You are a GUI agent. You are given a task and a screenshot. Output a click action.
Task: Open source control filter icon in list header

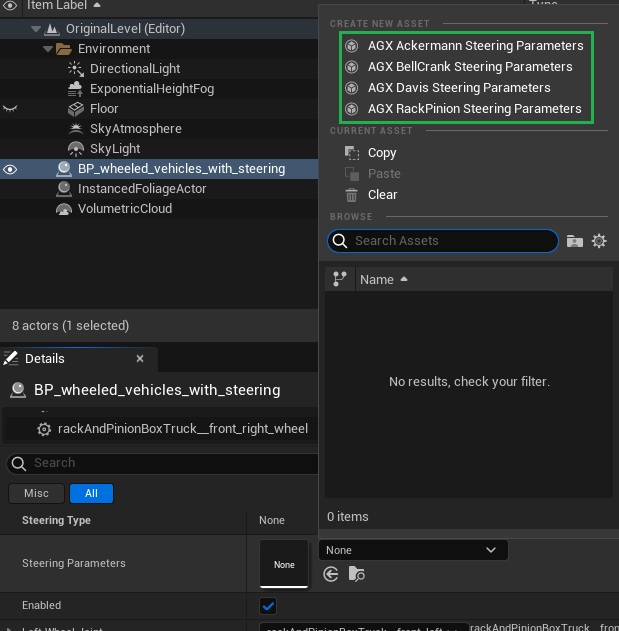pos(339,280)
